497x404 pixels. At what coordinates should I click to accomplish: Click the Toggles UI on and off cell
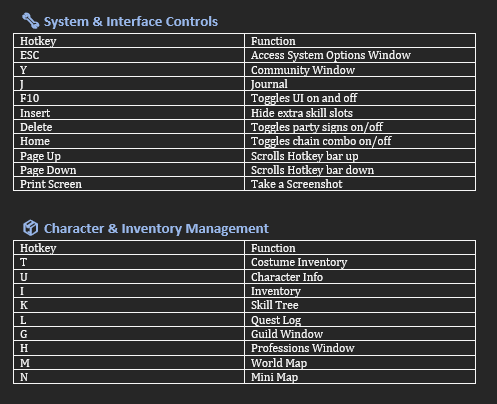point(360,98)
